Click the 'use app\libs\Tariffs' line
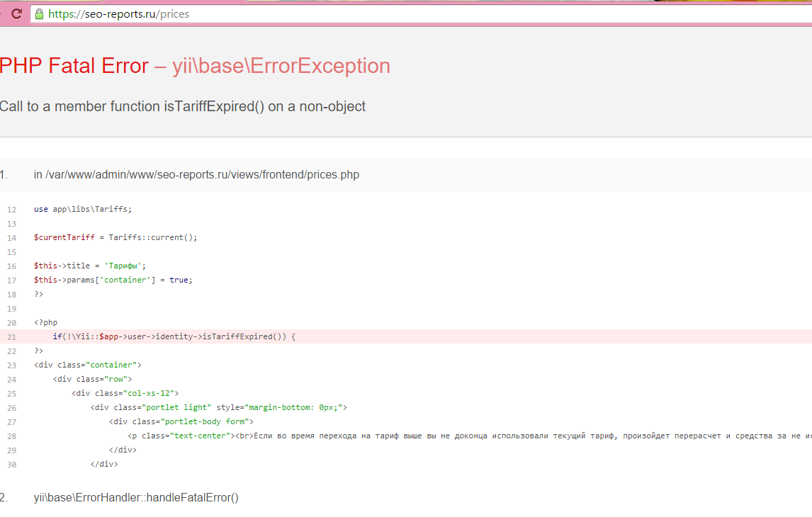Screen dimensions: 812x517 [x=83, y=209]
